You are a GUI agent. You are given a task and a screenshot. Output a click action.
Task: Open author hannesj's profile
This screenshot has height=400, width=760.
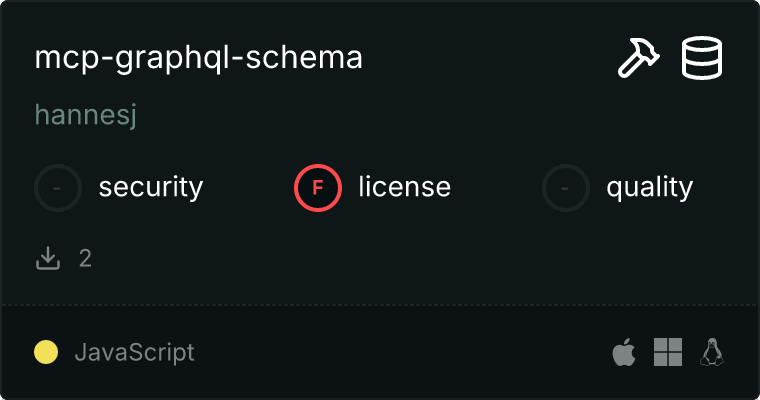pos(85,115)
